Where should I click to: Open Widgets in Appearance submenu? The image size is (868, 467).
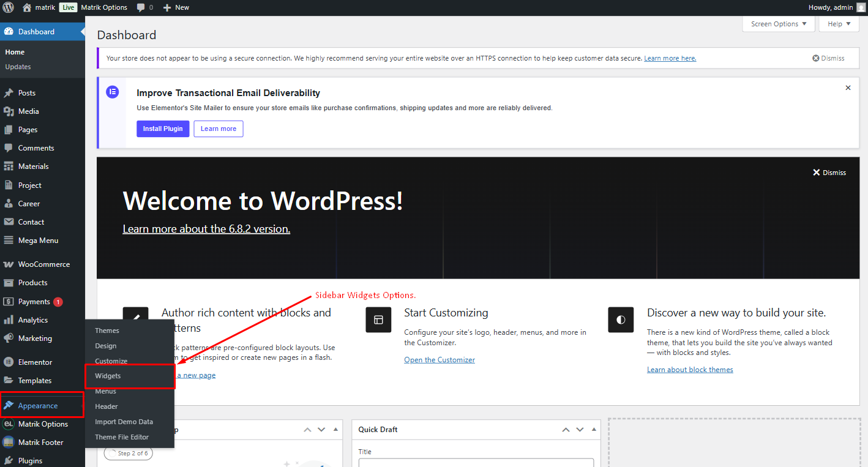click(108, 376)
